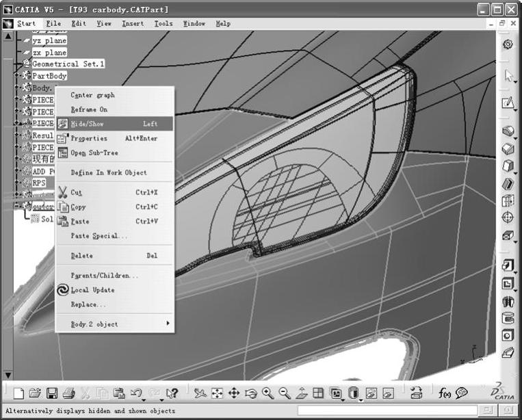
Task: Expand the Body.2 tree node
Action: pos(16,88)
